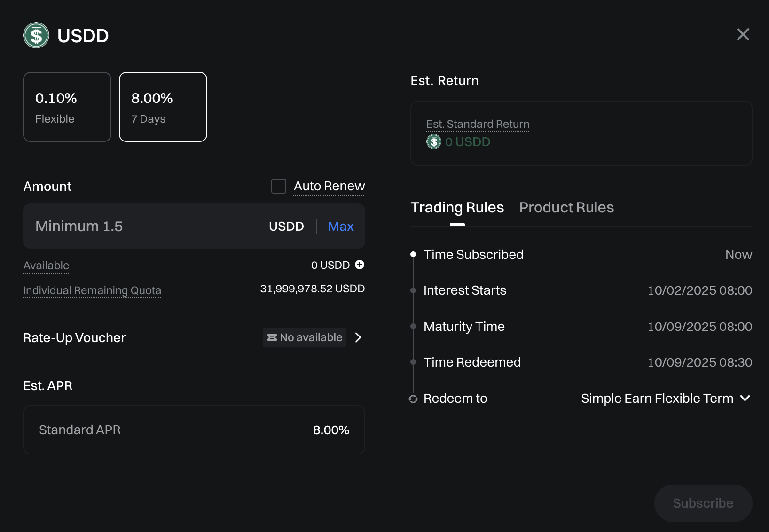Viewport: 769px width, 532px height.
Task: Close the USDD subscription dialog
Action: tap(743, 34)
